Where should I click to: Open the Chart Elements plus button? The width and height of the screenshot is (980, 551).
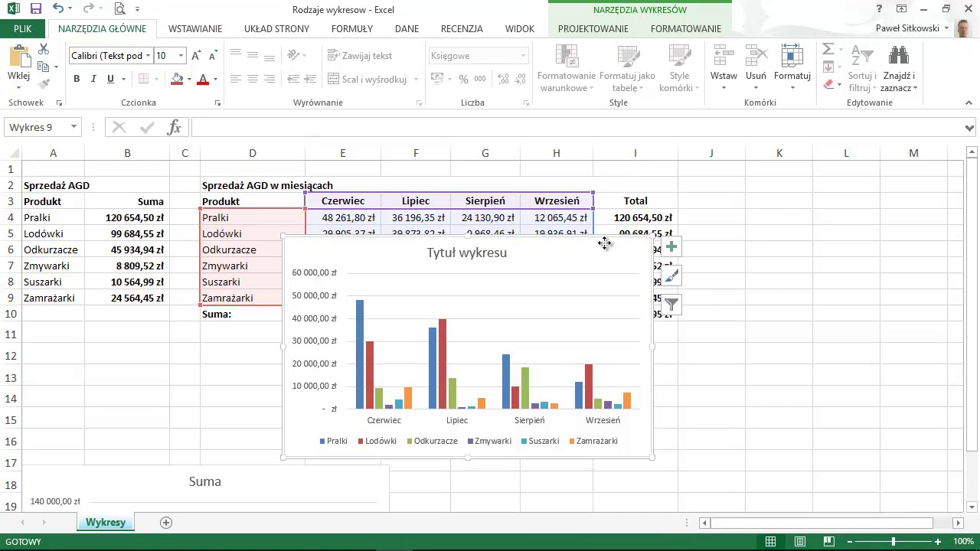671,246
